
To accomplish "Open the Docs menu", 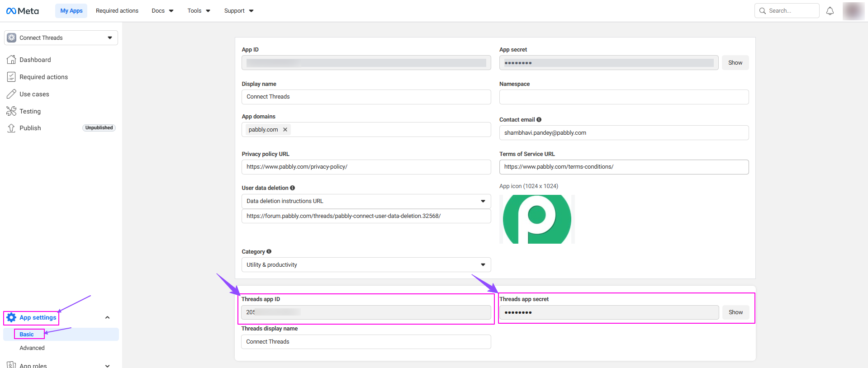I will pos(162,11).
